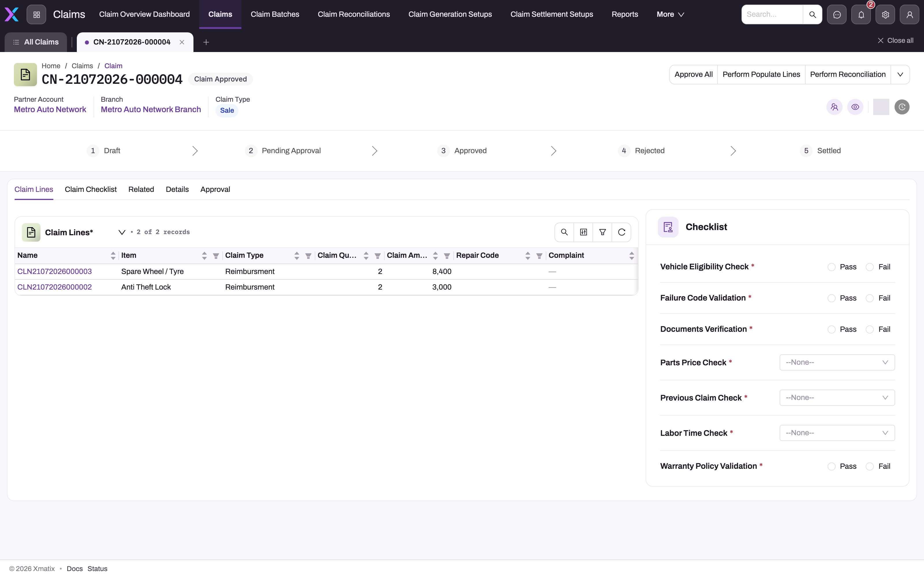Image resolution: width=924 pixels, height=578 pixels.
Task: Filter the Claim Quantity column
Action: 378,256
